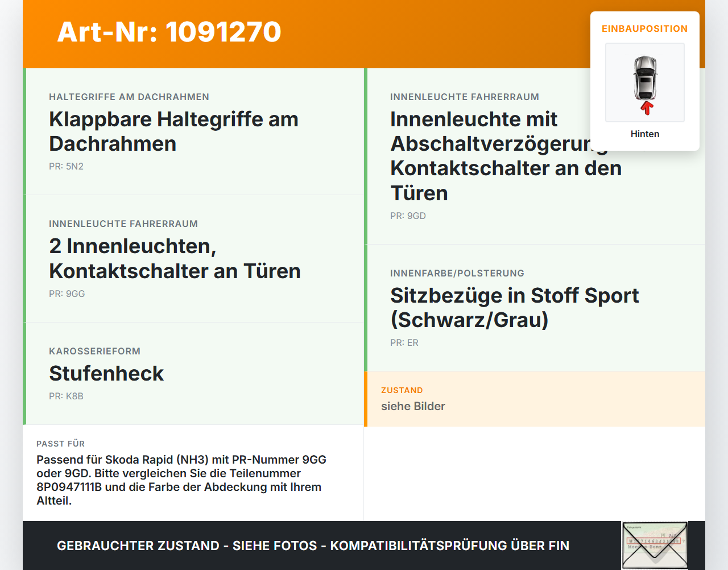Click the Zustand siehe Bilder box

pos(535,399)
